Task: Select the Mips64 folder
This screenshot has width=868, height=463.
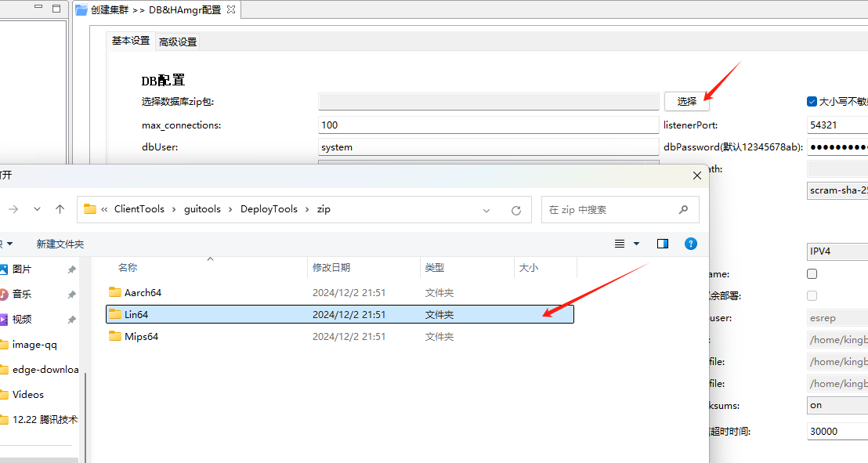Action: 141,336
